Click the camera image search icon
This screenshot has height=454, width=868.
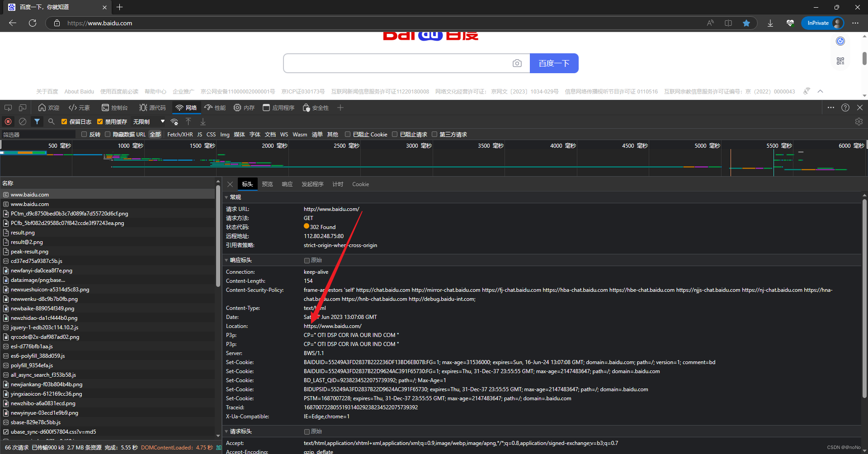pyautogui.click(x=517, y=63)
